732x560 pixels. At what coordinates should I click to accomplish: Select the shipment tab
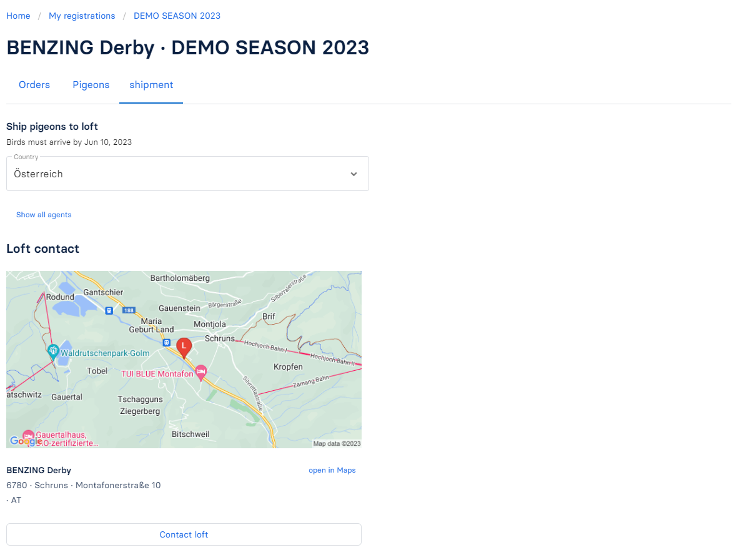point(151,85)
